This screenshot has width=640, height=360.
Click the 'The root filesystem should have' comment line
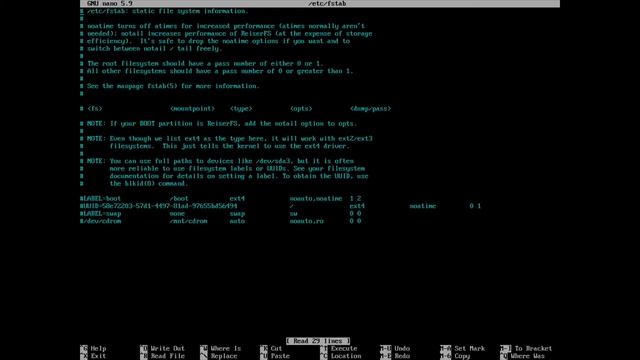pos(202,64)
